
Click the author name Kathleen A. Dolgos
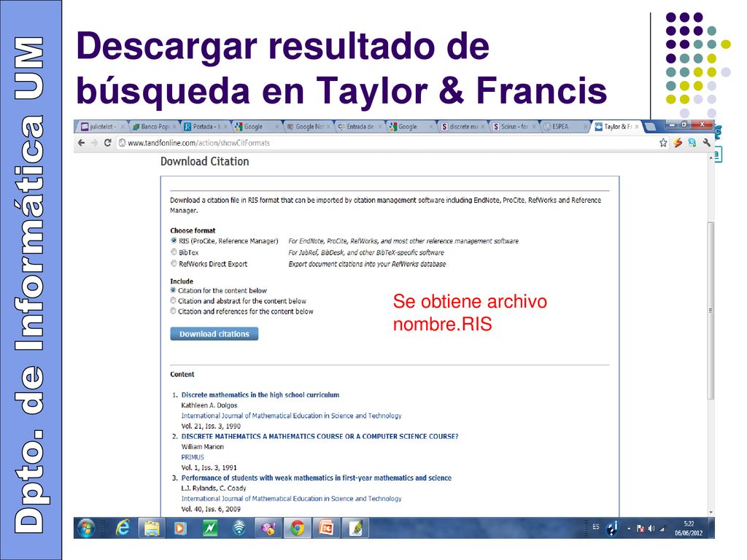[209, 405]
